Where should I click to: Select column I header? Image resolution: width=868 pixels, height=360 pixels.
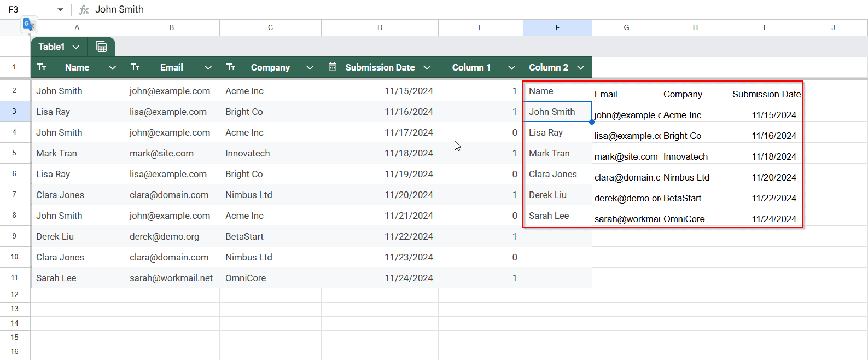[764, 27]
